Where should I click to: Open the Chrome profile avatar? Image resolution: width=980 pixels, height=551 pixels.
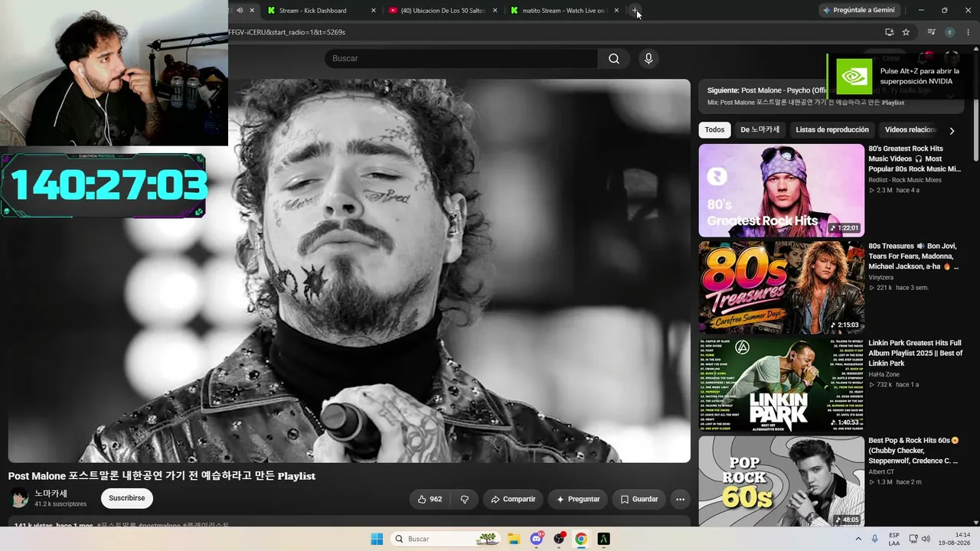coord(949,32)
